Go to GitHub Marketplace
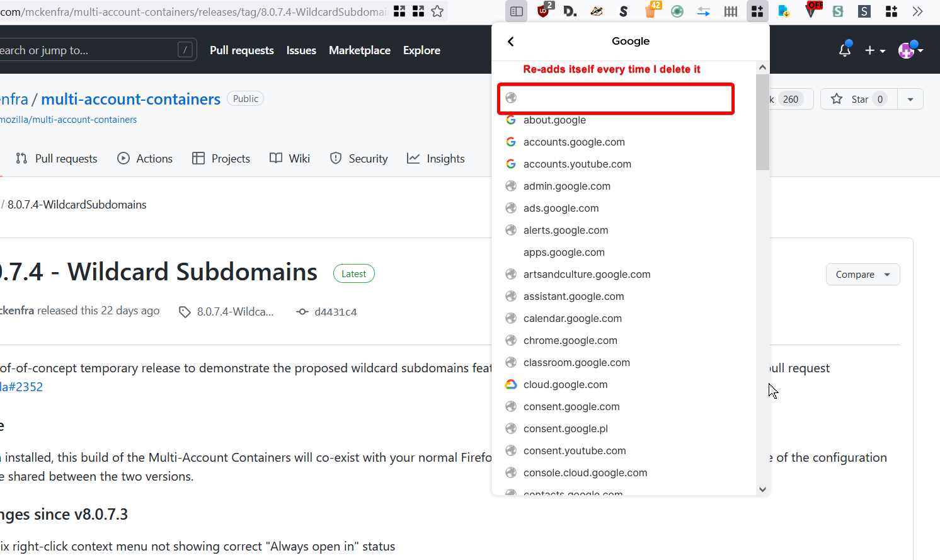 360,50
